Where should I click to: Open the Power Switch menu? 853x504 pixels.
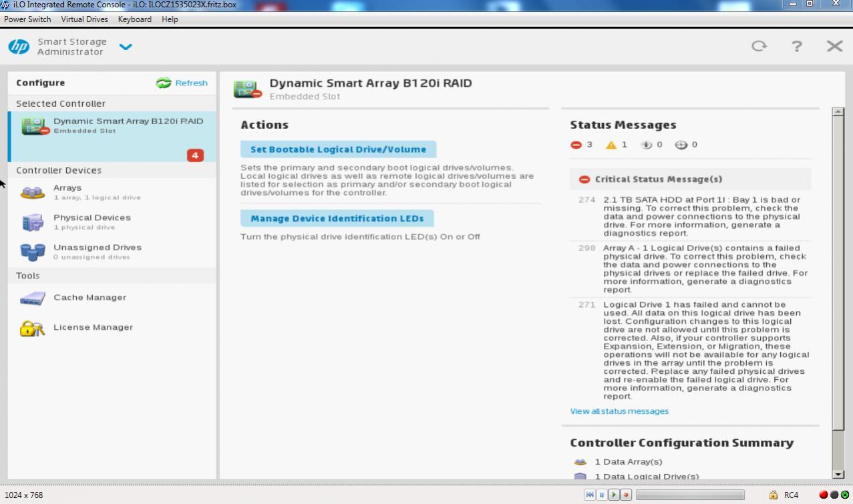[28, 19]
